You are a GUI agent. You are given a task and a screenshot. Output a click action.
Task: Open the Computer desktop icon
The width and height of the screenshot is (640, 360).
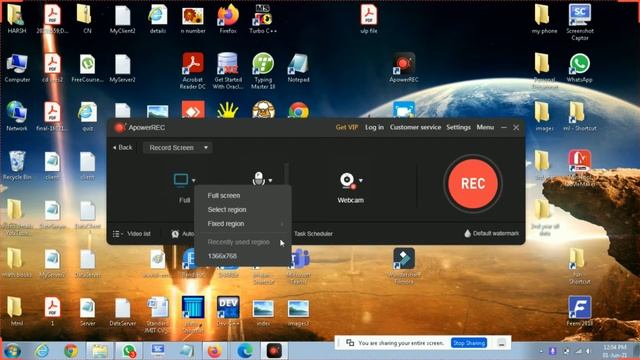click(17, 68)
